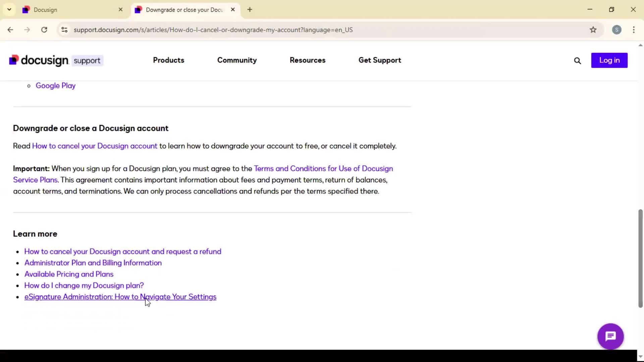Screen dimensions: 644x362
Task: Open the Chrome profile avatar
Action: 616,30
